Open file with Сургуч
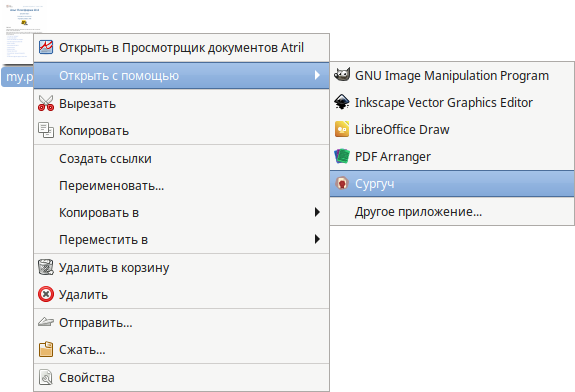 pyautogui.click(x=452, y=183)
